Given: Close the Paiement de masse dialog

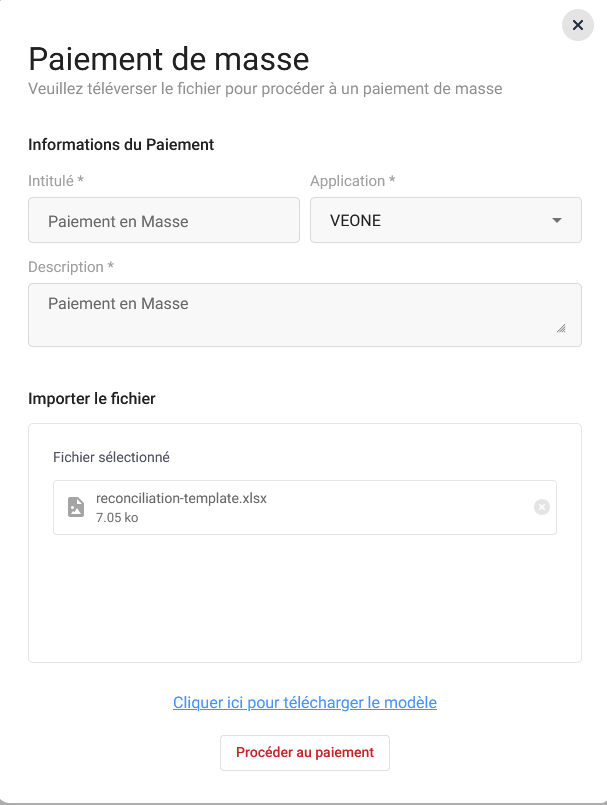Looking at the screenshot, I should point(578,25).
